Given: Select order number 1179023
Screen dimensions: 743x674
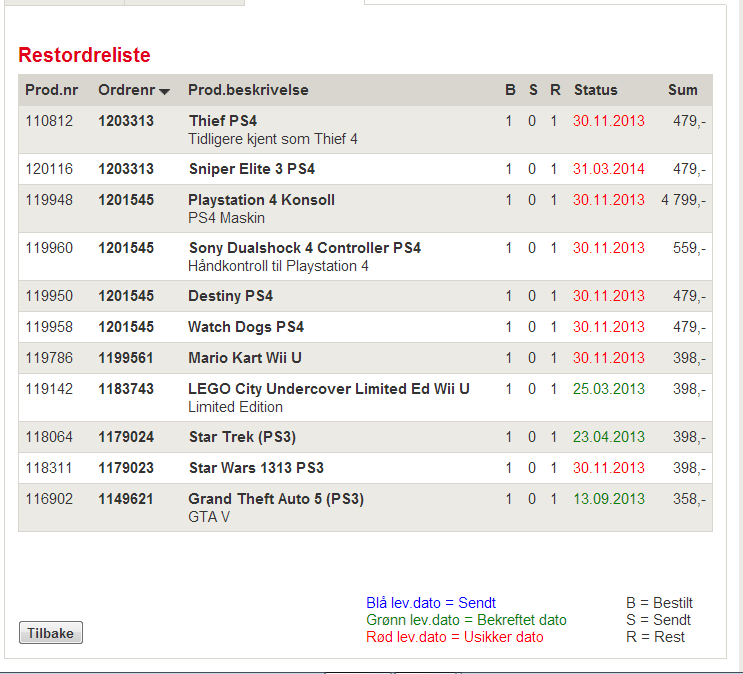Looking at the screenshot, I should (126, 468).
